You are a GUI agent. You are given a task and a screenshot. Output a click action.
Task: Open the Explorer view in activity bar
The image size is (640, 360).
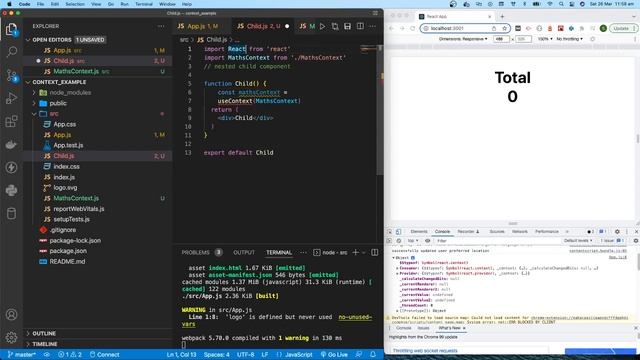pos(11,29)
